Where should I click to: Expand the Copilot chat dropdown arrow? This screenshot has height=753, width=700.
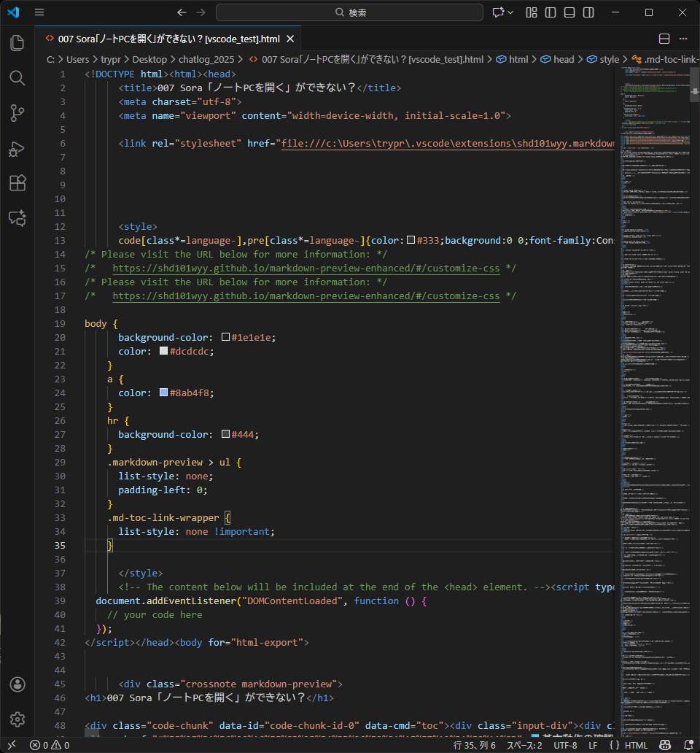[x=510, y=12]
